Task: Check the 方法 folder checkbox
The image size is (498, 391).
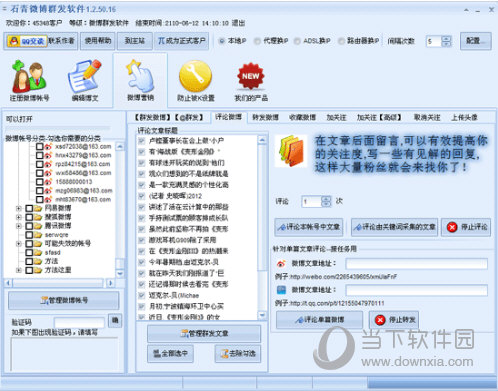Action: 29,261
